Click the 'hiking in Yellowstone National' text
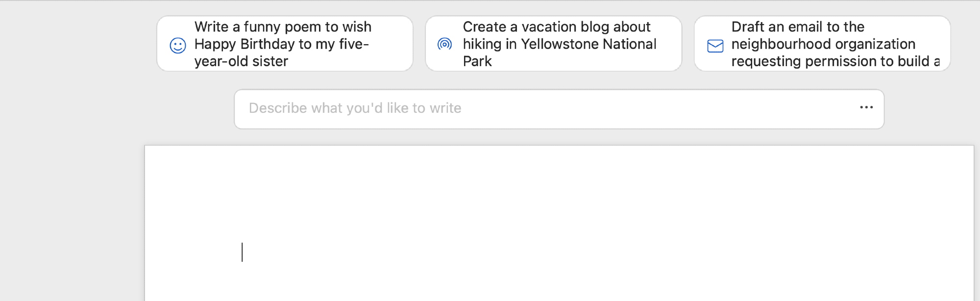Viewport: 980px width, 301px height. pyautogui.click(x=559, y=44)
